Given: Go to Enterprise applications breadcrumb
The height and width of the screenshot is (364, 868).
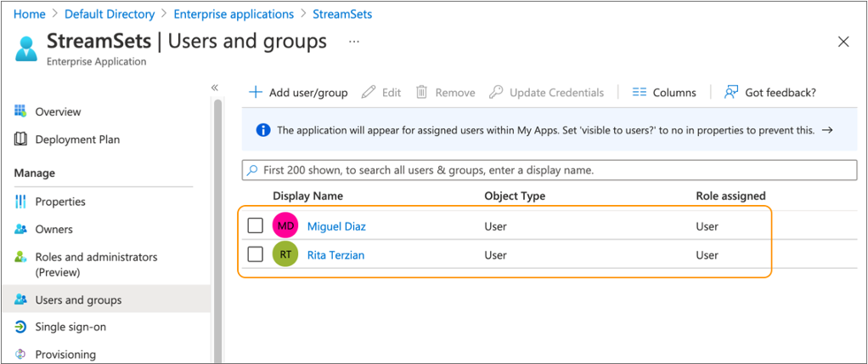Looking at the screenshot, I should (x=234, y=14).
